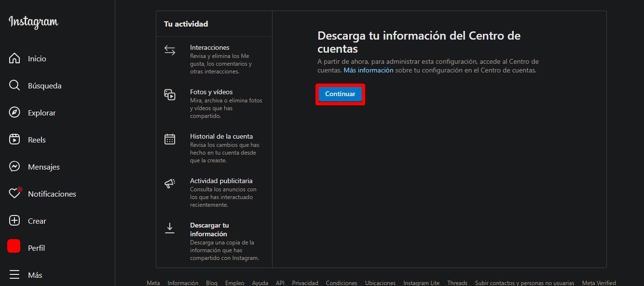Click the Instagram logo
This screenshot has width=644, height=286.
[x=33, y=22]
